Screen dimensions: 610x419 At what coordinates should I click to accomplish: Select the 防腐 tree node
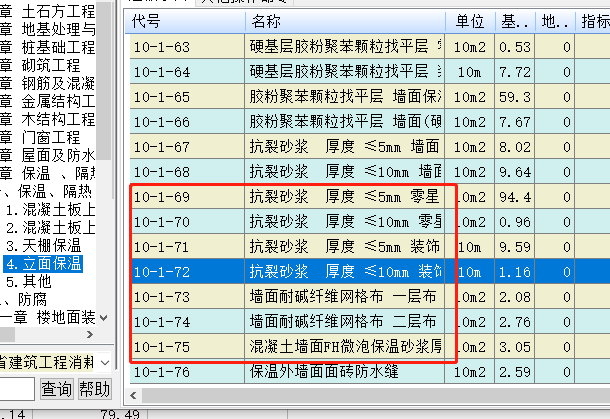[x=32, y=300]
